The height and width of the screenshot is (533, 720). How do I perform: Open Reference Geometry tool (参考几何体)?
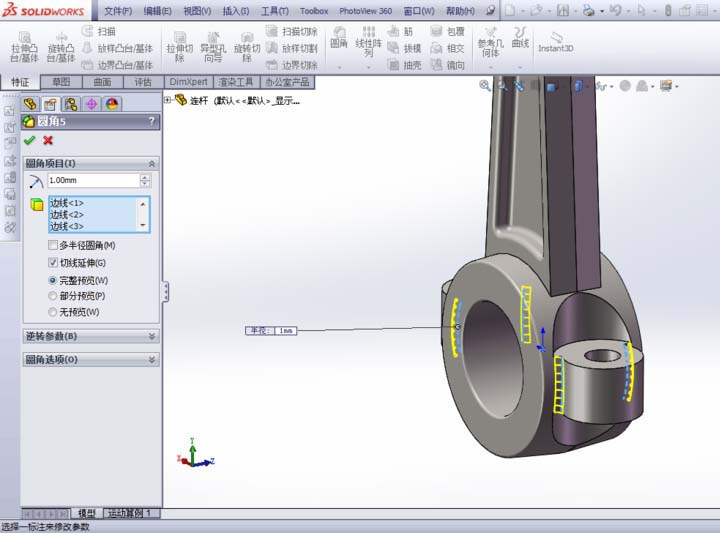(x=490, y=41)
